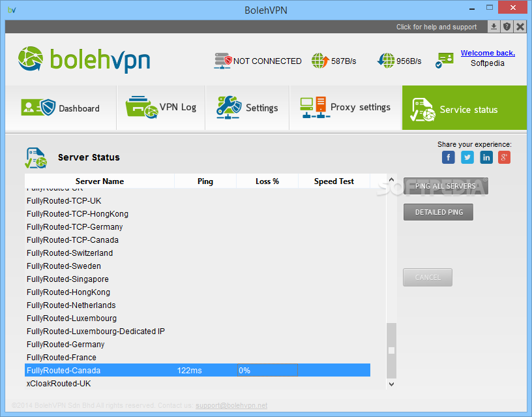Select FullyRouted-Canada server row

(198, 370)
